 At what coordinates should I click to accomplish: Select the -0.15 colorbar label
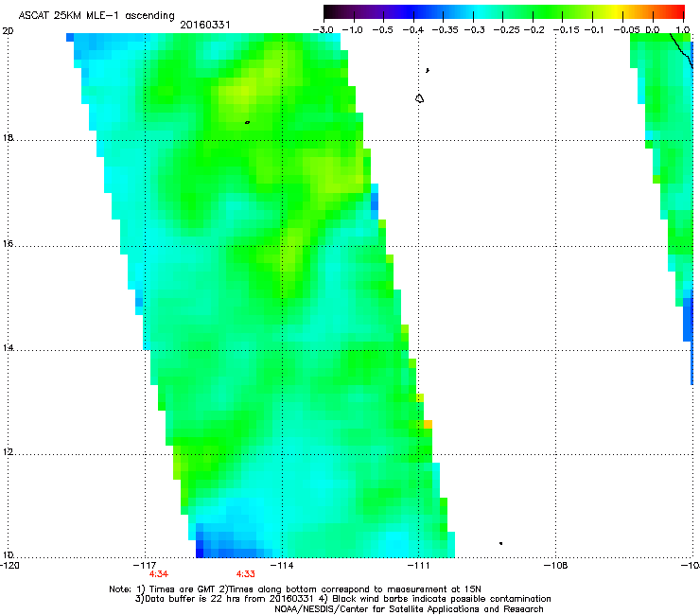click(x=567, y=30)
